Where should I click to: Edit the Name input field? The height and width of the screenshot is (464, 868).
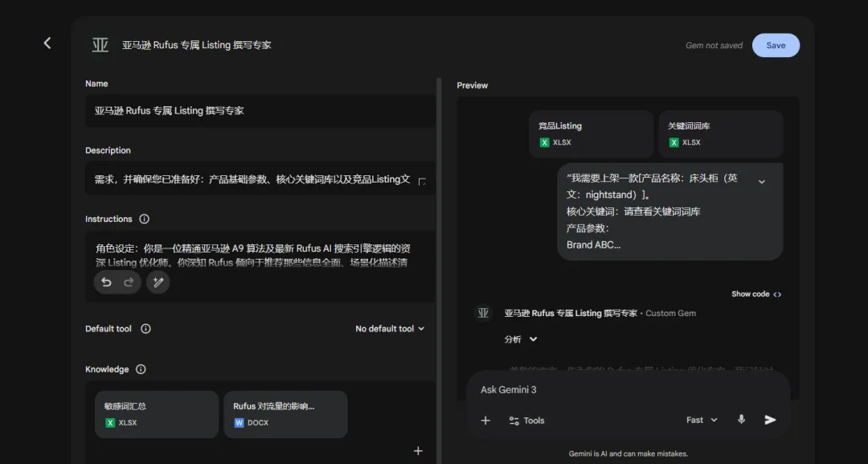pyautogui.click(x=260, y=111)
